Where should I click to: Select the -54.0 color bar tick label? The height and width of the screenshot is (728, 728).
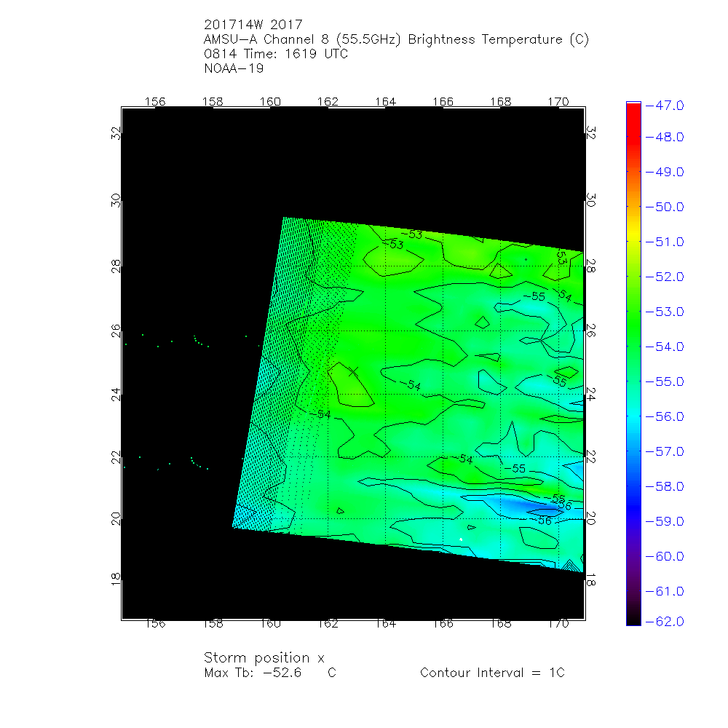(665, 347)
